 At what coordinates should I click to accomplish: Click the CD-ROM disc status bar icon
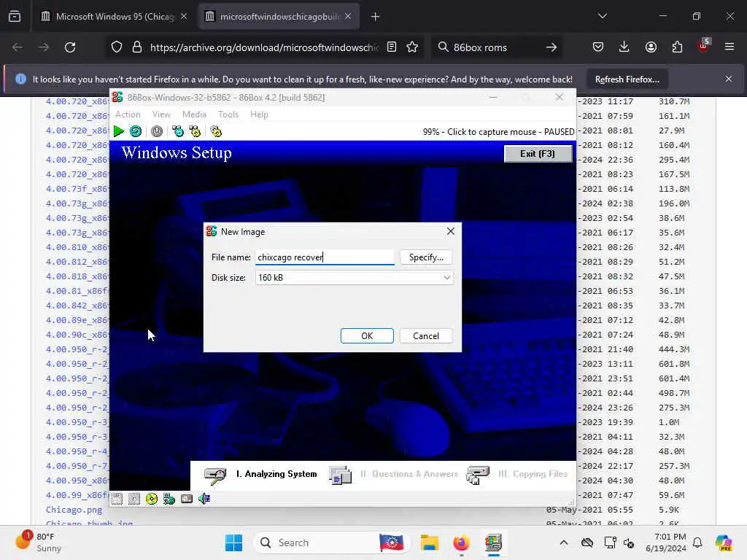pos(152,499)
